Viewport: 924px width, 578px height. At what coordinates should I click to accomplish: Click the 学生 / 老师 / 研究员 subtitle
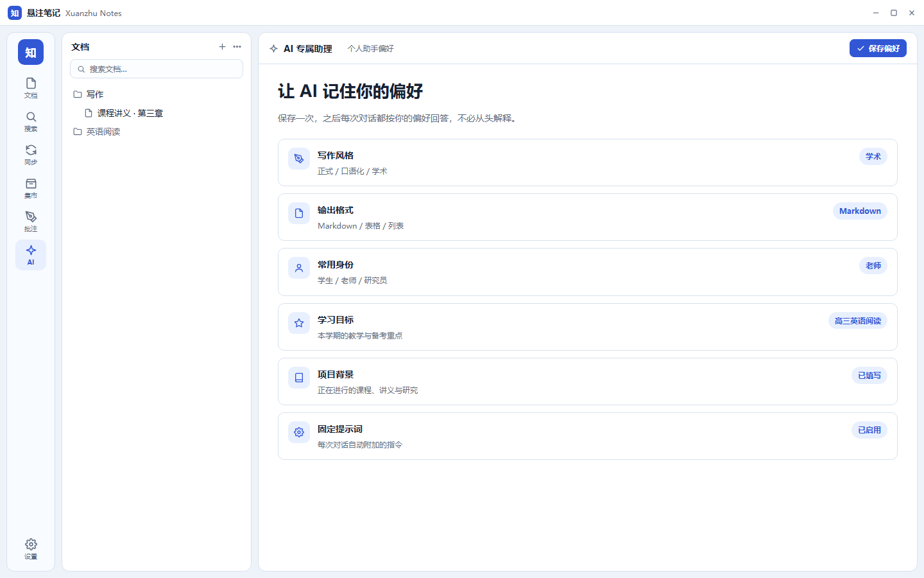(x=352, y=281)
